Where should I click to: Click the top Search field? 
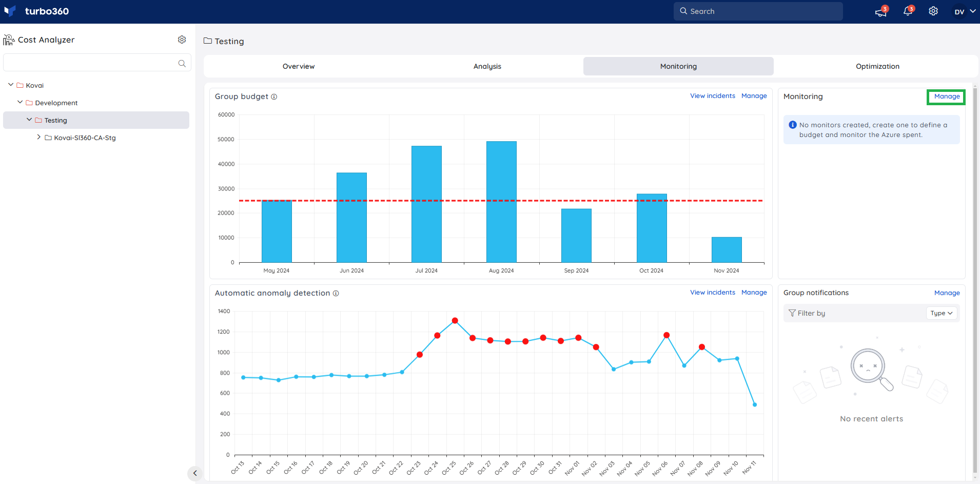(x=758, y=11)
